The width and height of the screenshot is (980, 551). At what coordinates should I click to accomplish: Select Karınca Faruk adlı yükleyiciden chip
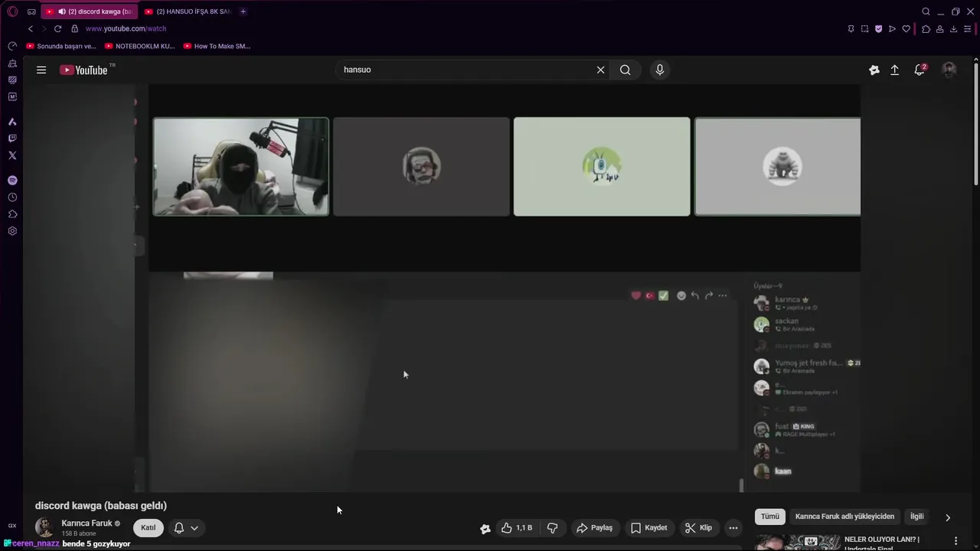pos(844,517)
